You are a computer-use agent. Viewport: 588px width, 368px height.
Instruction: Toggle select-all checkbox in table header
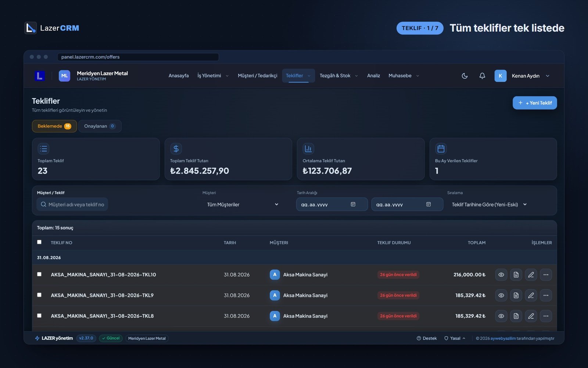(39, 242)
